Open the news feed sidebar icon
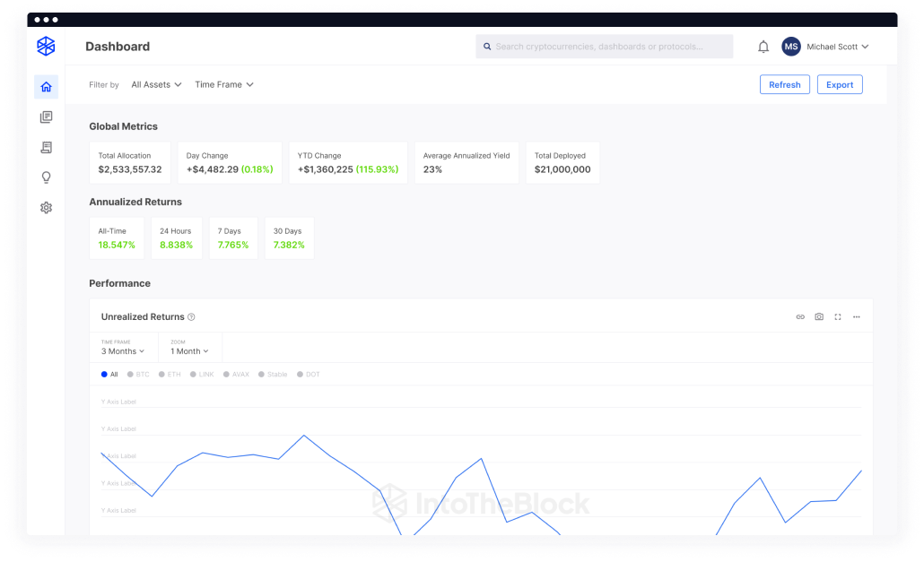 click(x=46, y=117)
